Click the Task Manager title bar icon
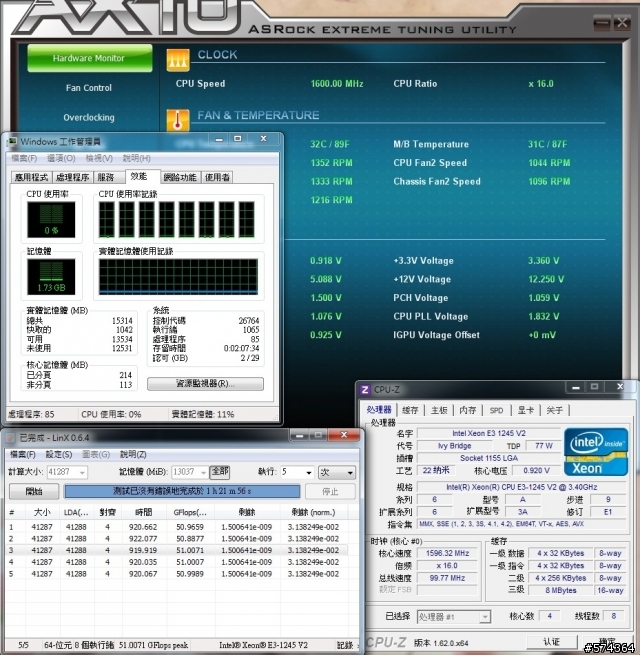Viewport: 640px width, 656px height. [12, 142]
